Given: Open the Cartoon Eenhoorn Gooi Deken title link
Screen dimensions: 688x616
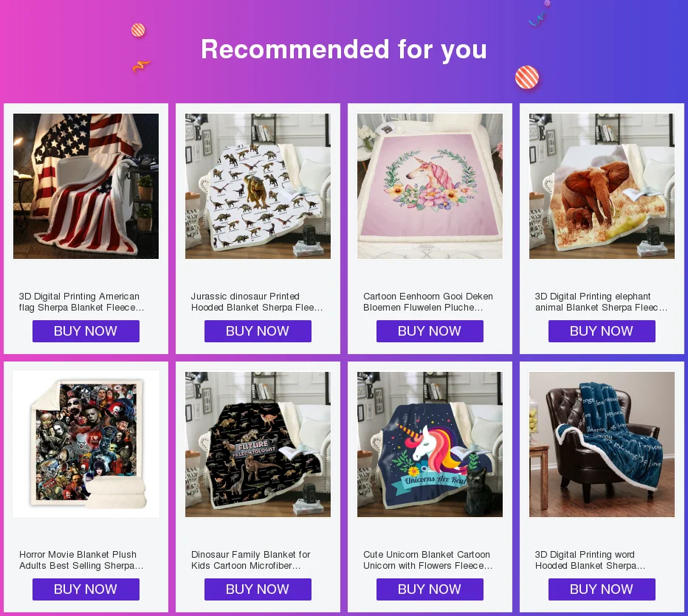Looking at the screenshot, I should pyautogui.click(x=428, y=302).
